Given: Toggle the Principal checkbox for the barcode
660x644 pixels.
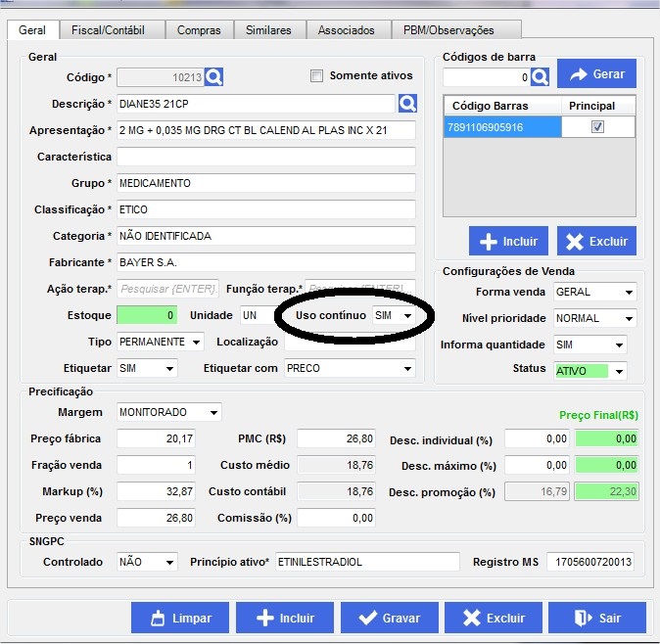Looking at the screenshot, I should (598, 127).
